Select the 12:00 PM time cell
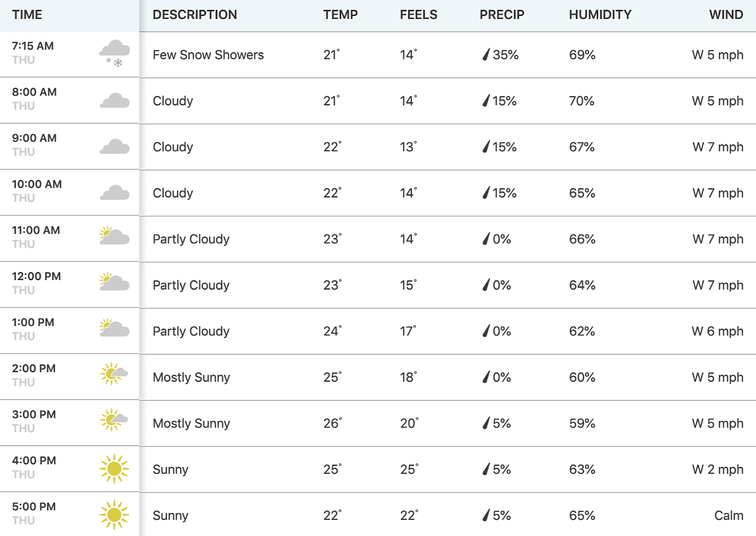The height and width of the screenshot is (536, 756). click(x=69, y=285)
